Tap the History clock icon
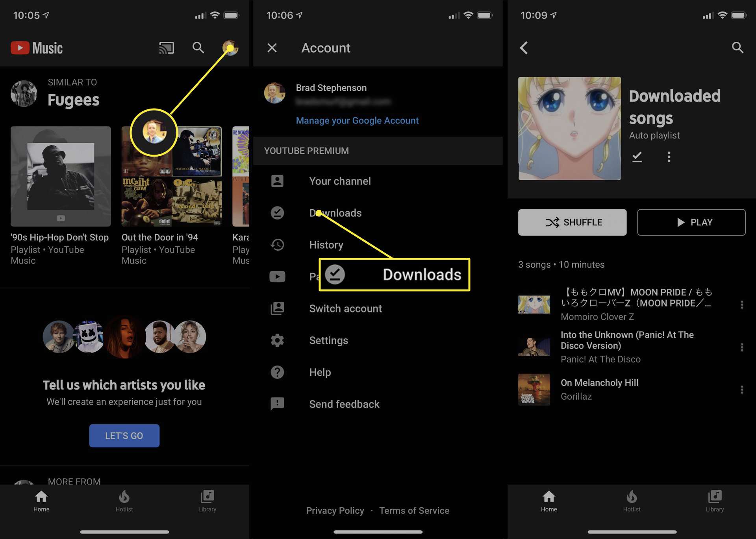 point(277,245)
